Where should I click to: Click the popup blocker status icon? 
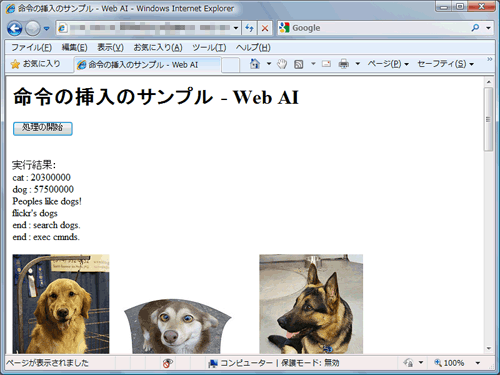tap(168, 363)
